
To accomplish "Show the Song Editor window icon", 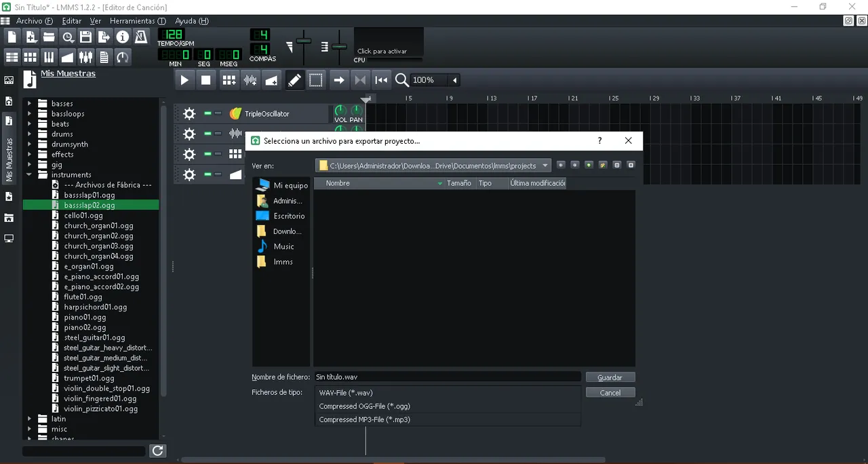I will (12, 57).
